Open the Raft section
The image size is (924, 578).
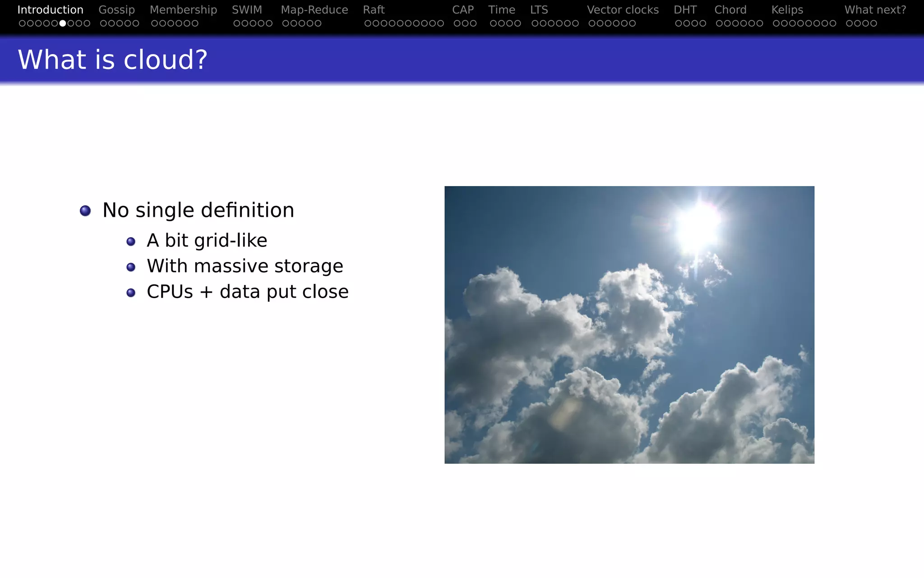coord(374,10)
